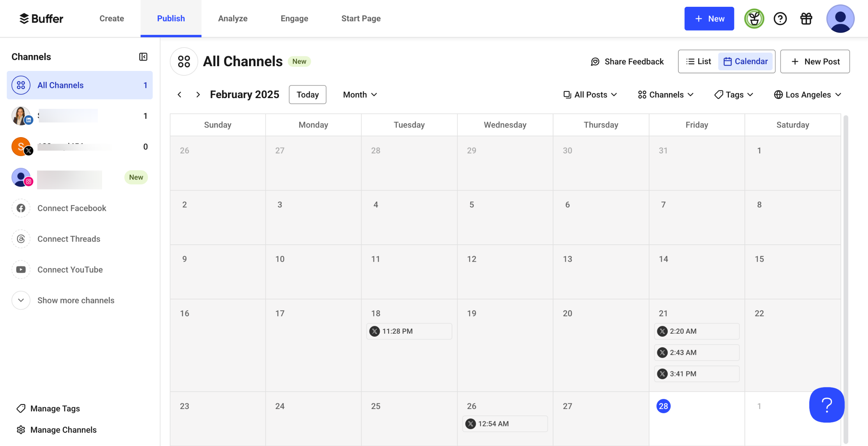The width and height of the screenshot is (868, 446).
Task: Open the 11:28 PM post on February 18
Action: tap(409, 331)
